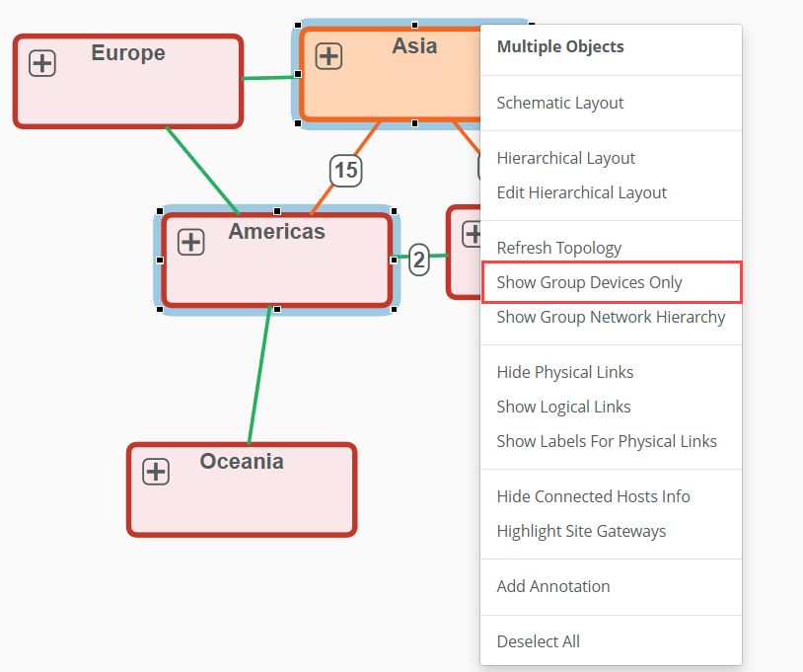Toggle Show Logical Links
Screen dimensions: 803x672
563,407
